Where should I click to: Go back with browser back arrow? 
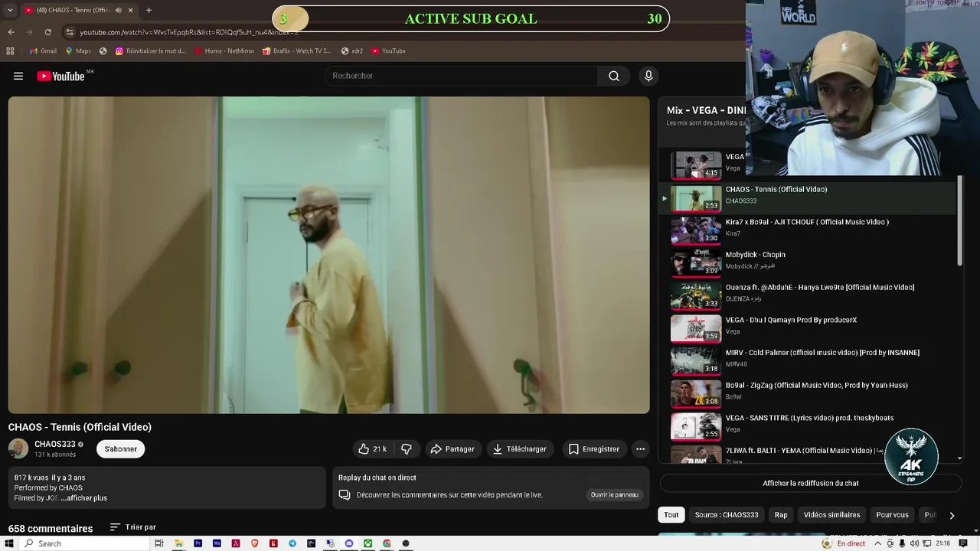(x=11, y=32)
